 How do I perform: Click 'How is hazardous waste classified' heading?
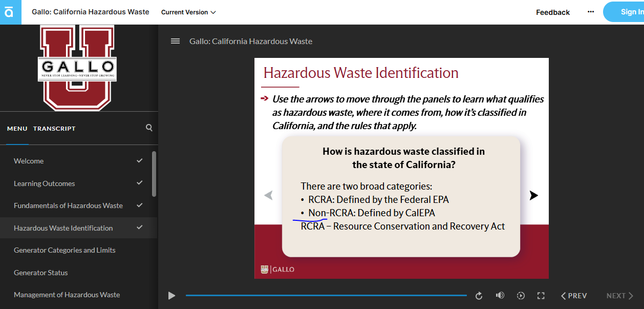pyautogui.click(x=403, y=158)
